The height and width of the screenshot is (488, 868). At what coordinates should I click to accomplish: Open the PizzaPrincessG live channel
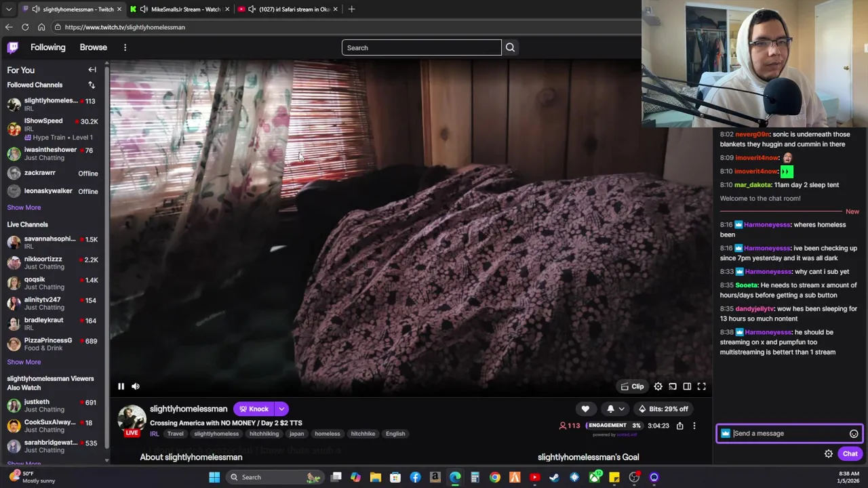click(x=53, y=344)
